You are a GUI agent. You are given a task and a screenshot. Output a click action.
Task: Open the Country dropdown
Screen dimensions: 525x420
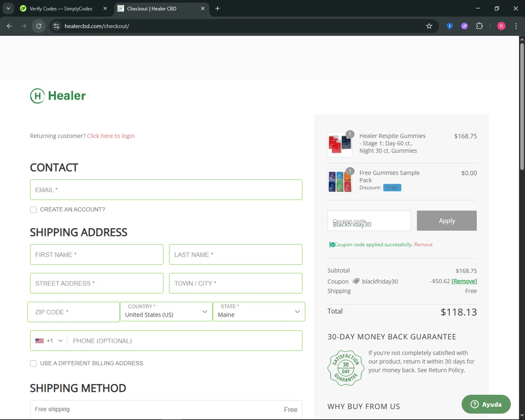(x=166, y=311)
